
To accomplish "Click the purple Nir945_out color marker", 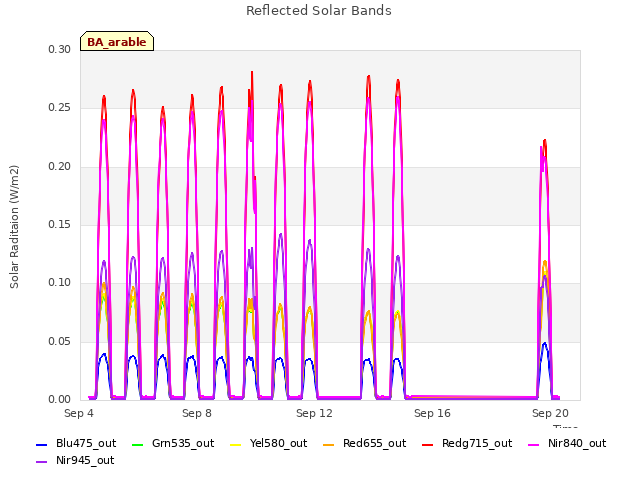I will [x=42, y=462].
